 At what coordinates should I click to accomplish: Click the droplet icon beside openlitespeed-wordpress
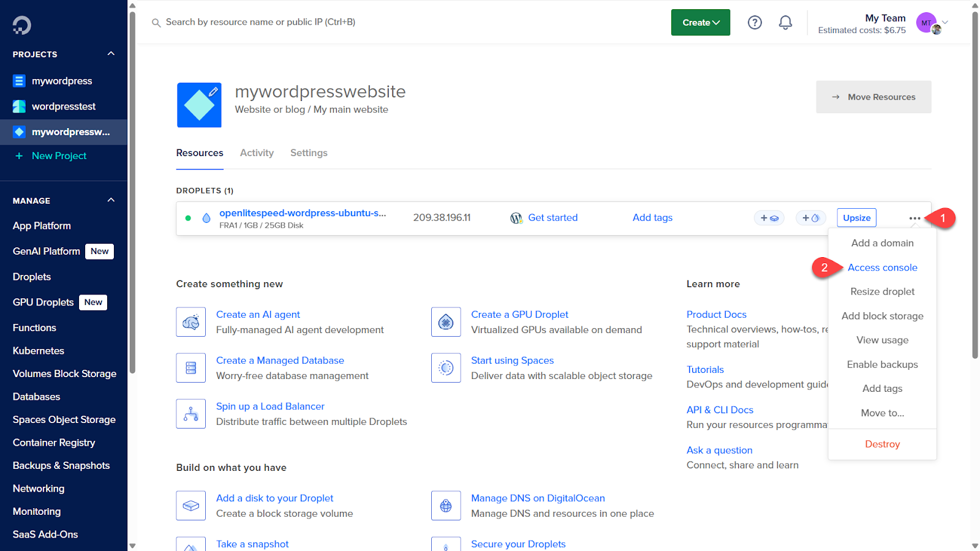click(x=206, y=218)
